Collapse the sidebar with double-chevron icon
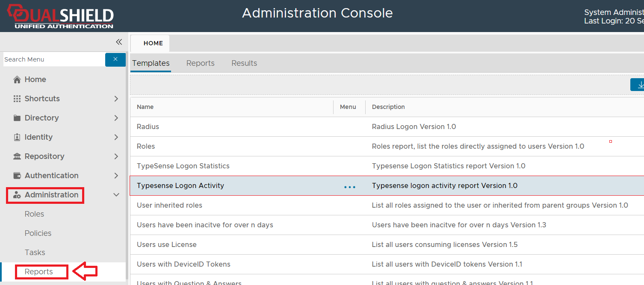This screenshot has height=285, width=644. [119, 42]
